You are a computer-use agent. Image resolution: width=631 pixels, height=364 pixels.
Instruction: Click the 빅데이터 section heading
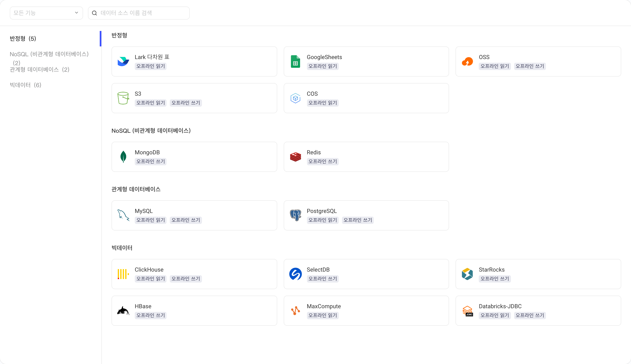pos(122,248)
